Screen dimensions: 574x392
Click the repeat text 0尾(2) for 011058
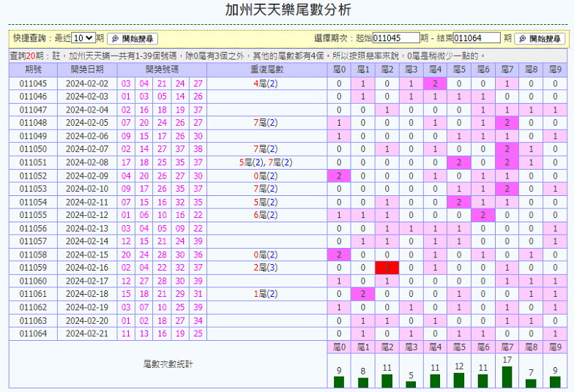tap(266, 255)
